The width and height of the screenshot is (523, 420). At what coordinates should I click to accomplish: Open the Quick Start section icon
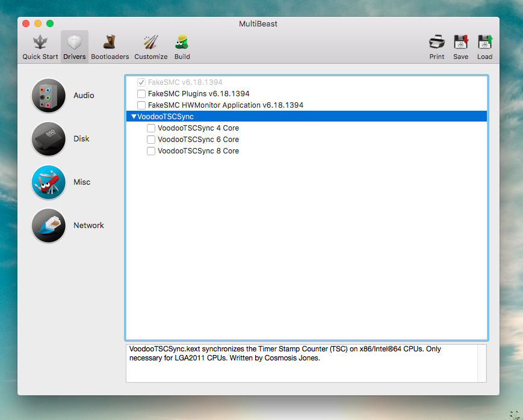(40, 42)
